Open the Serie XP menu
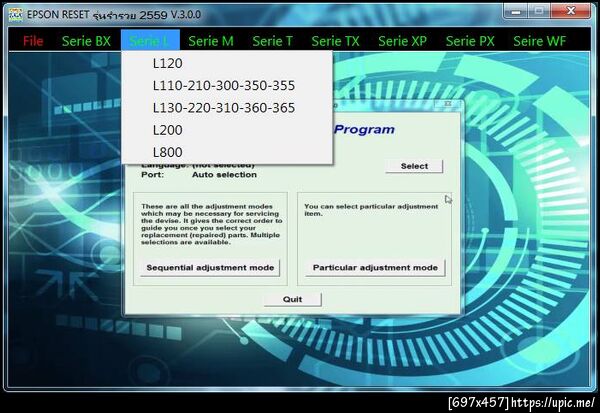 pos(402,41)
